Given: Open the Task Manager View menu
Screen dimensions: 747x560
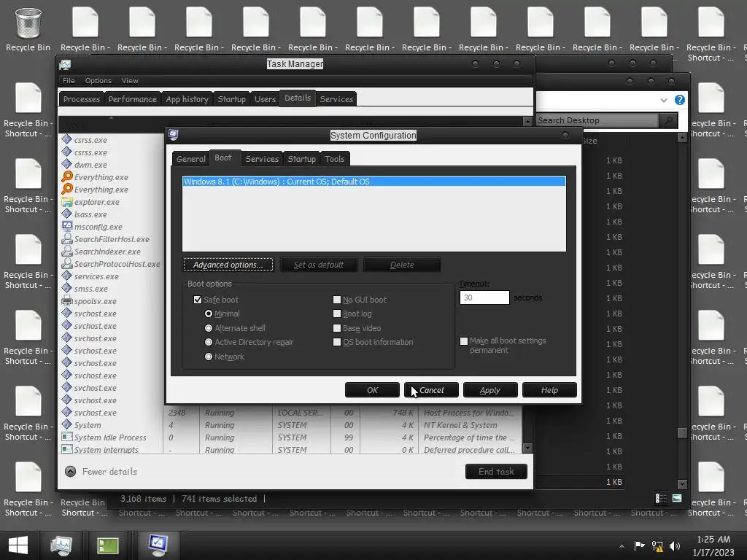Looking at the screenshot, I should pyautogui.click(x=130, y=80).
